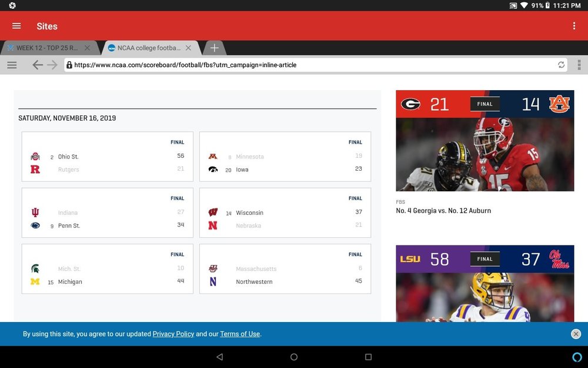Switch to the WEEK 12 - TOP 25 tab

(x=47, y=48)
